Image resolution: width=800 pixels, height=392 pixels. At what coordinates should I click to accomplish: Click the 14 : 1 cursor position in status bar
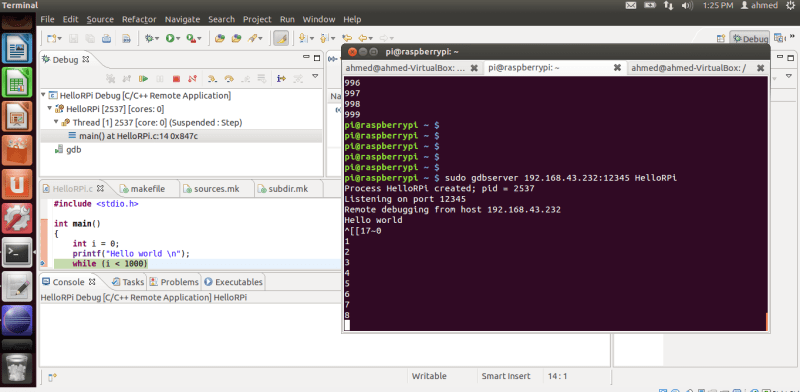[x=557, y=376]
